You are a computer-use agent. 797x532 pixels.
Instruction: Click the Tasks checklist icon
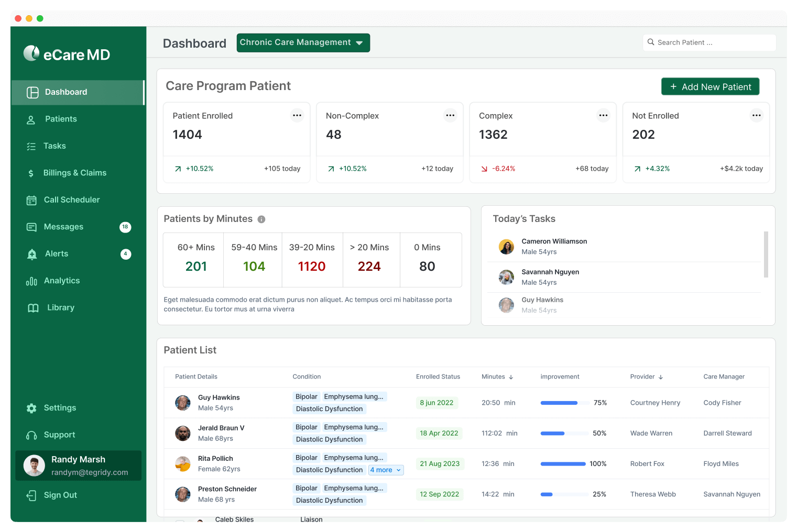tap(31, 146)
